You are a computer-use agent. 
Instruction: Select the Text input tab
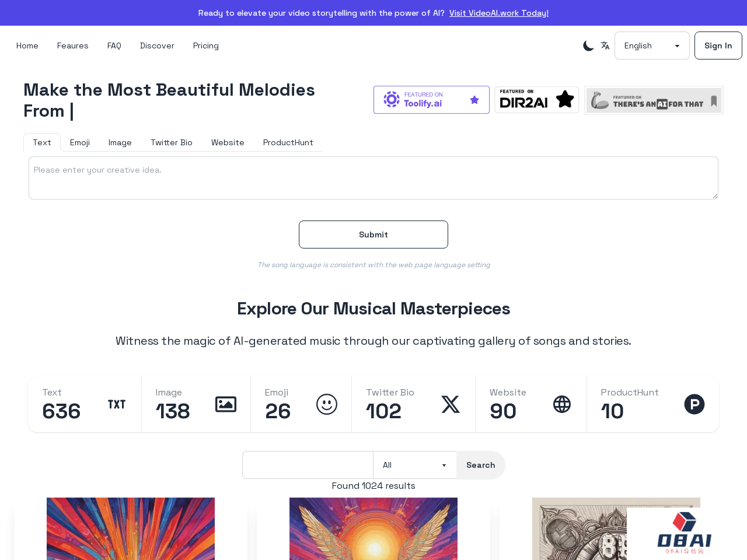(x=42, y=142)
